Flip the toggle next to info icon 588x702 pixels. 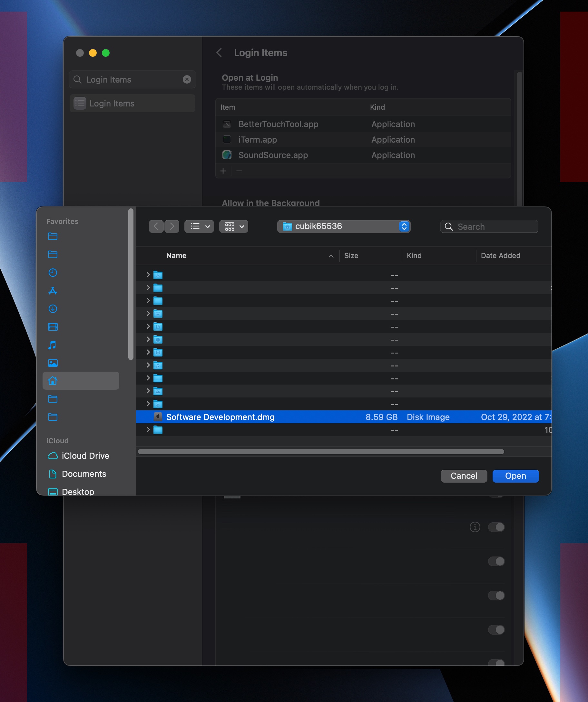496,527
